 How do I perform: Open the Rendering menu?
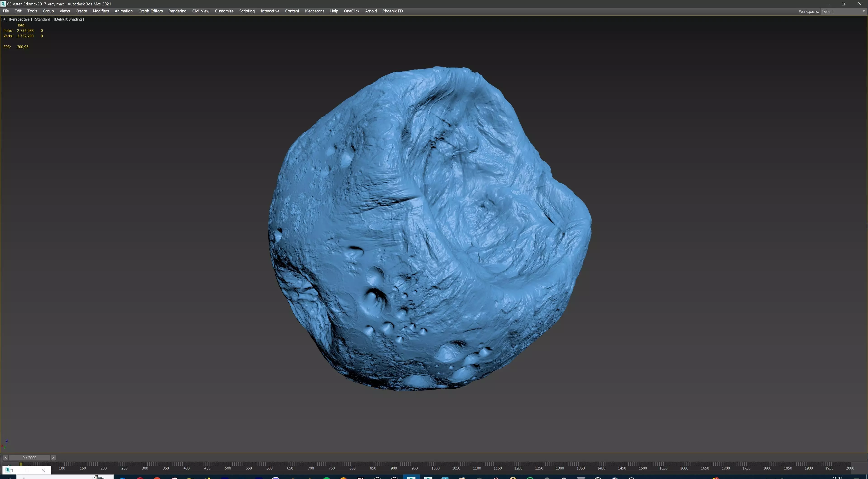pos(177,11)
